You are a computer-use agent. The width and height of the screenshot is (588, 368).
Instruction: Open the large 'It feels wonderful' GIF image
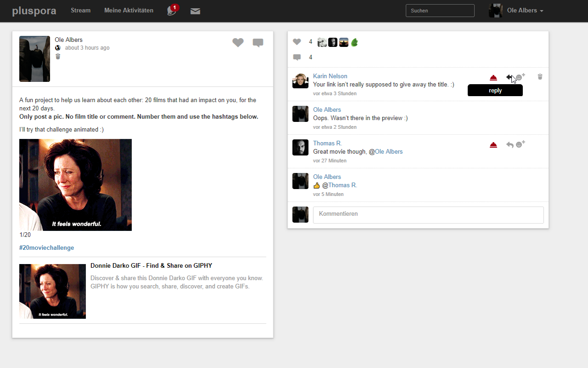(x=75, y=185)
